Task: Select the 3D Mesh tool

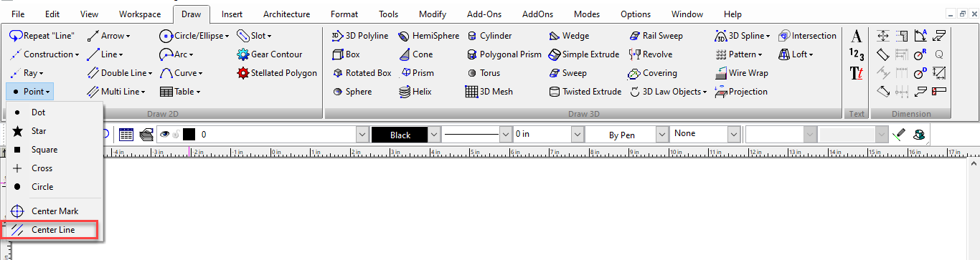Action: pyautogui.click(x=489, y=92)
